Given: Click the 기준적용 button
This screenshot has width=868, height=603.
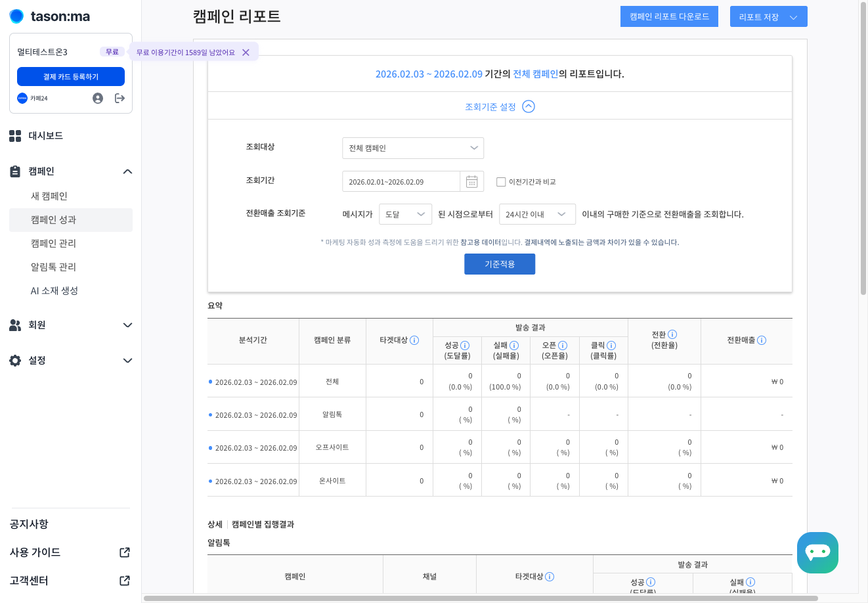Looking at the screenshot, I should coord(500,264).
